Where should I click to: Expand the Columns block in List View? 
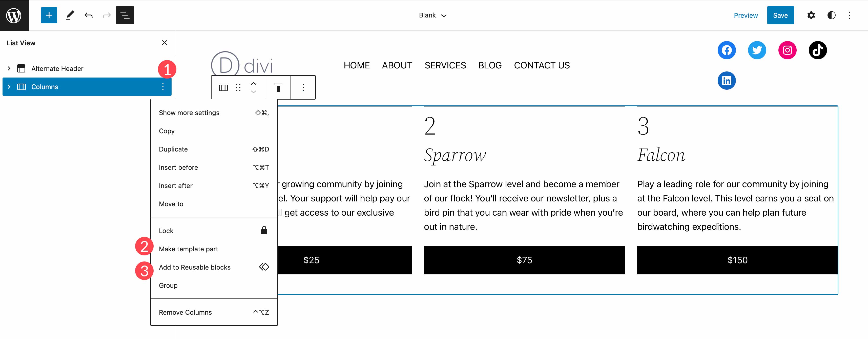tap(8, 86)
